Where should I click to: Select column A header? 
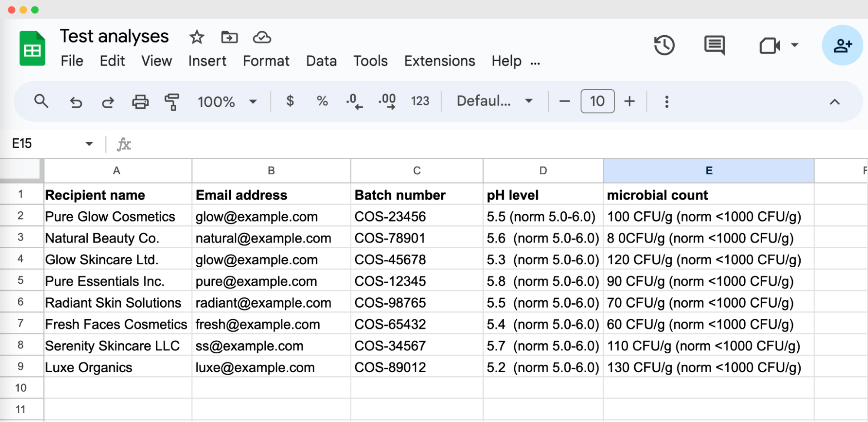(117, 171)
